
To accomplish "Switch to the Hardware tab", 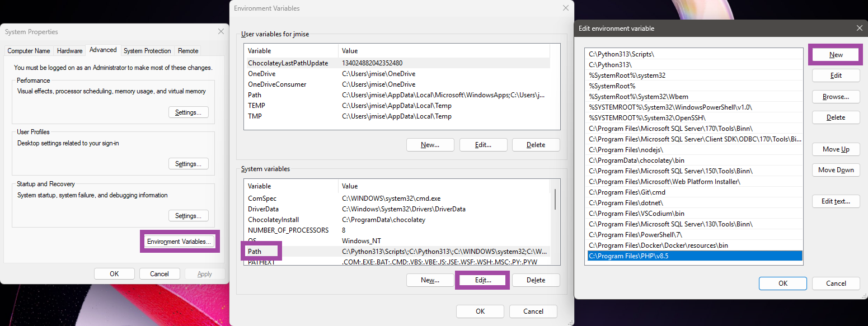I will tap(69, 50).
